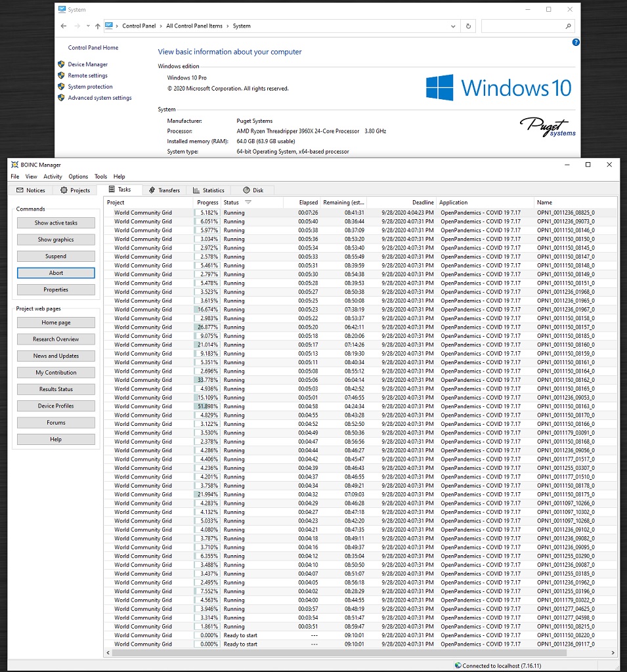Open the Tools menu
Image resolution: width=627 pixels, height=672 pixels.
pos(101,177)
